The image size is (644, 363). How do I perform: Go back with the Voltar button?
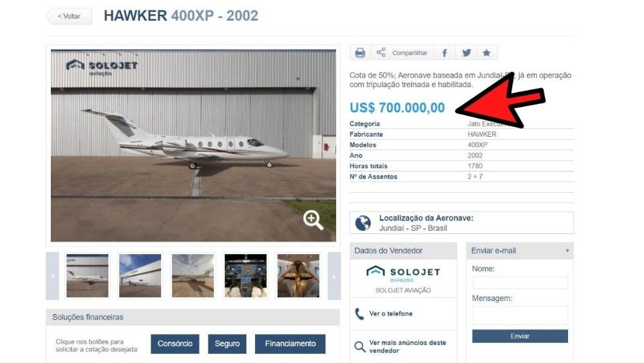(69, 17)
